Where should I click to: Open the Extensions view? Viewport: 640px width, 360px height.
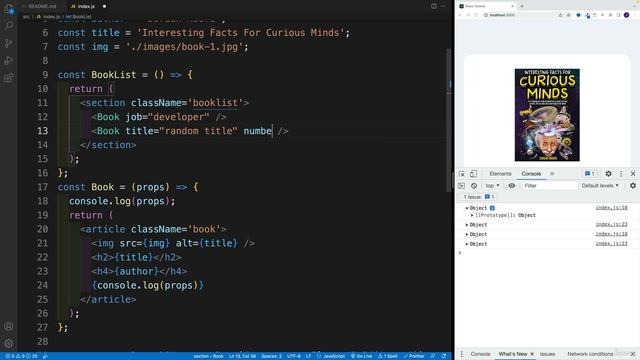point(9,78)
